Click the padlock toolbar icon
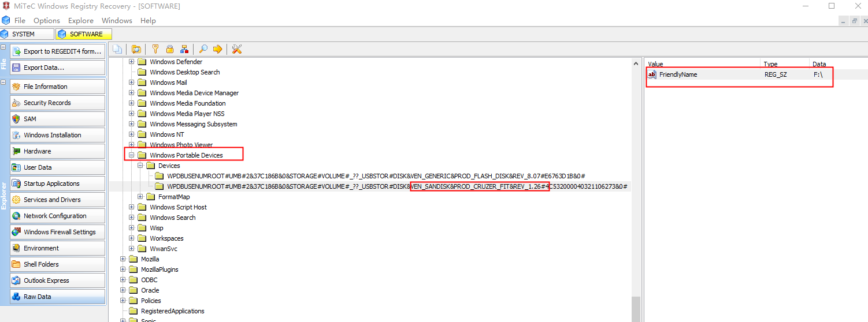The width and height of the screenshot is (868, 322). (170, 49)
